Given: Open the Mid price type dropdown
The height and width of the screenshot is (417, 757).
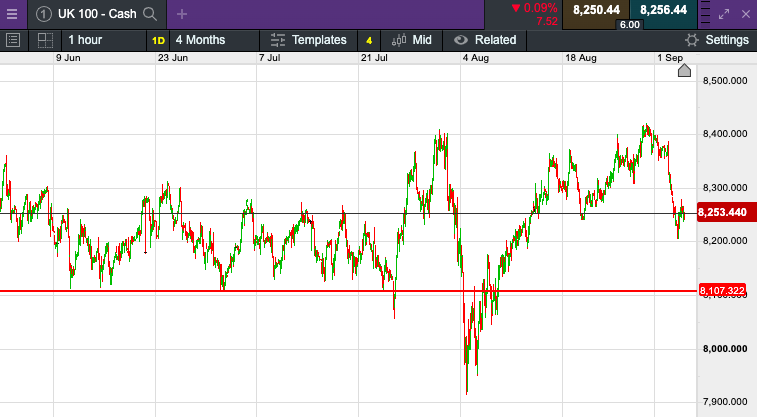Looking at the screenshot, I should pos(412,40).
